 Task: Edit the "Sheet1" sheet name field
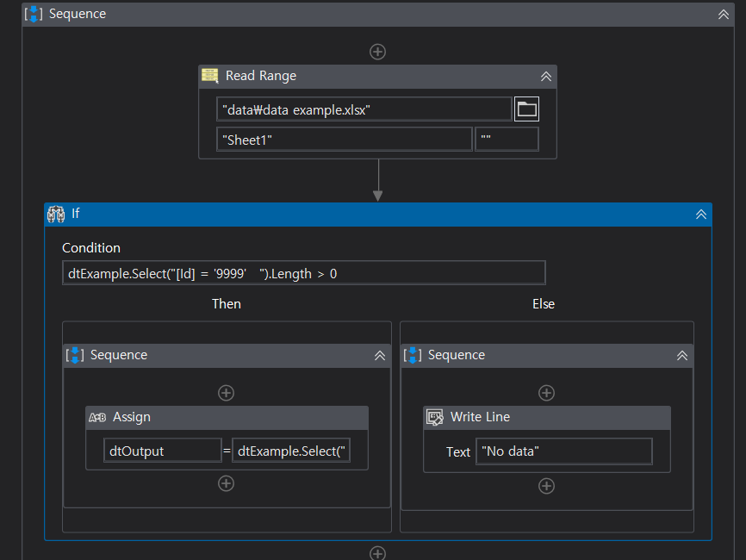345,140
